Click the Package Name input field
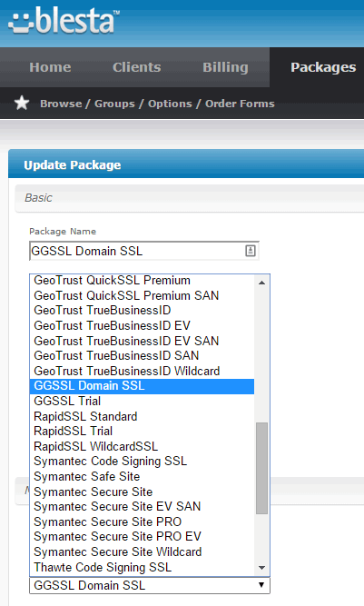The image size is (364, 606). pos(144,251)
